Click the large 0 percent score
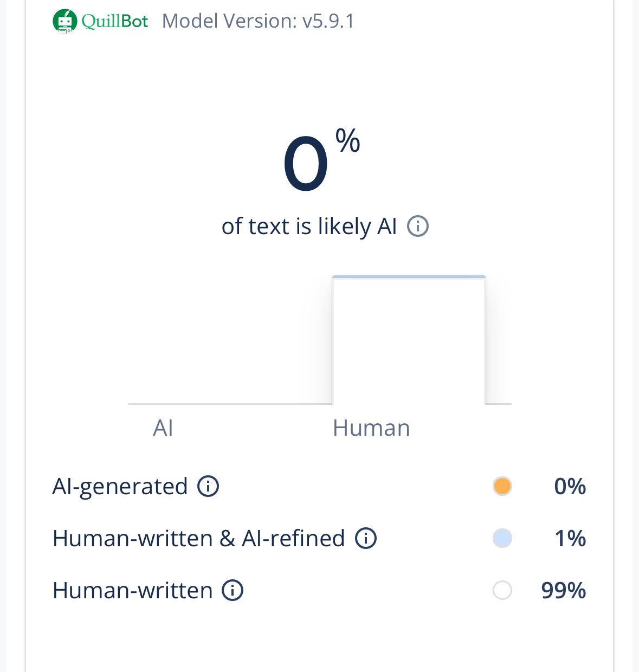The height and width of the screenshot is (672, 639). pyautogui.click(x=306, y=164)
